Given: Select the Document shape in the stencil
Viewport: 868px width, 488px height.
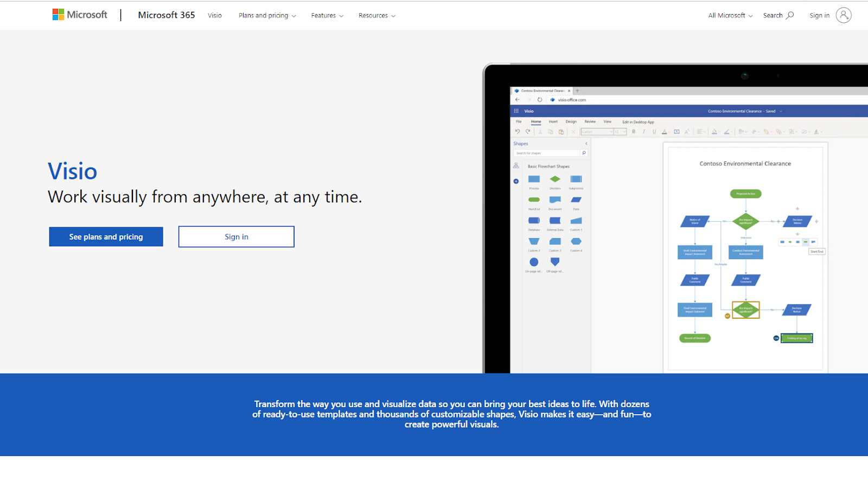Looking at the screenshot, I should click(x=555, y=200).
